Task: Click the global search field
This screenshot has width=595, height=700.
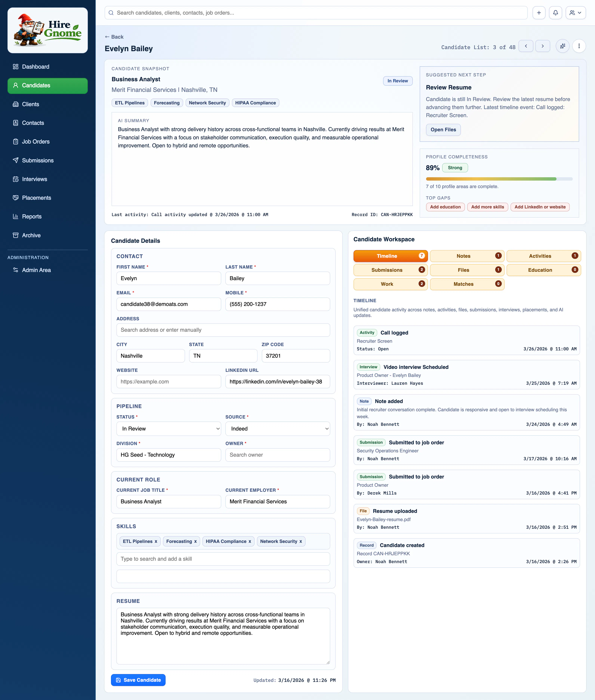Action: 316,13
